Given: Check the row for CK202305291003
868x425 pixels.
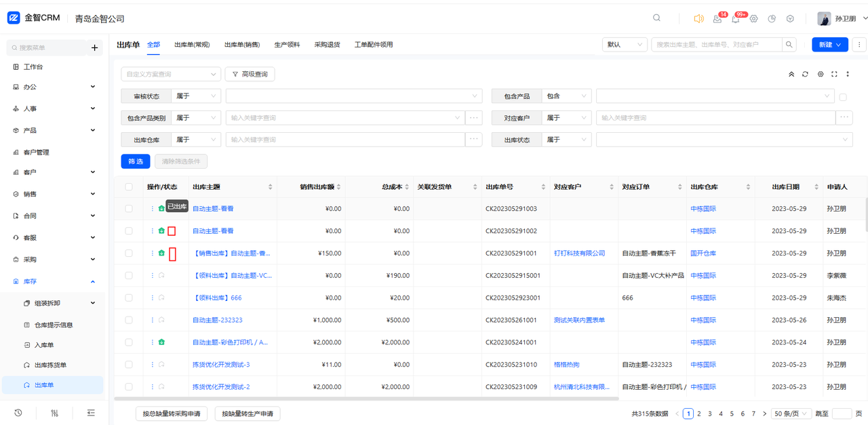Looking at the screenshot, I should point(129,209).
